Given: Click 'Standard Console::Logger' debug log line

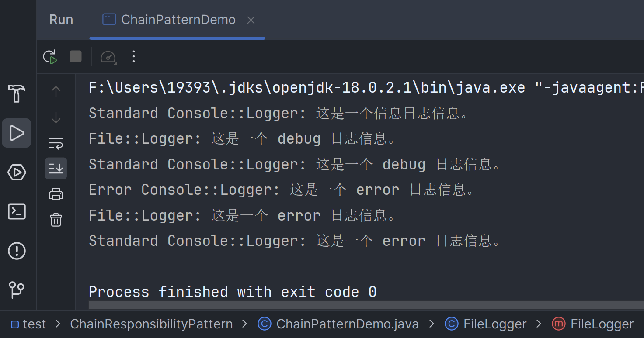Looking at the screenshot, I should 295,165.
